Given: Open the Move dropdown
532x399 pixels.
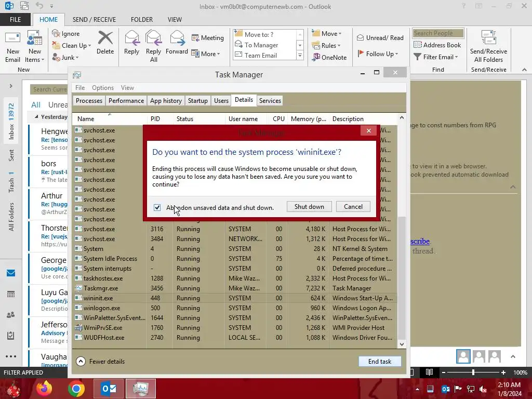Looking at the screenshot, I should [327, 34].
